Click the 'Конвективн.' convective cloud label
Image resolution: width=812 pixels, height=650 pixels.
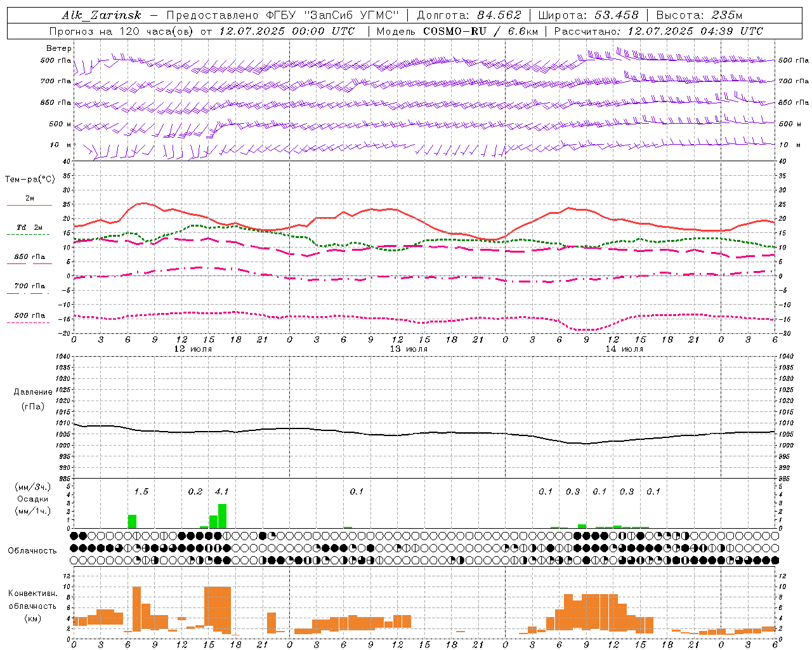click(32, 594)
